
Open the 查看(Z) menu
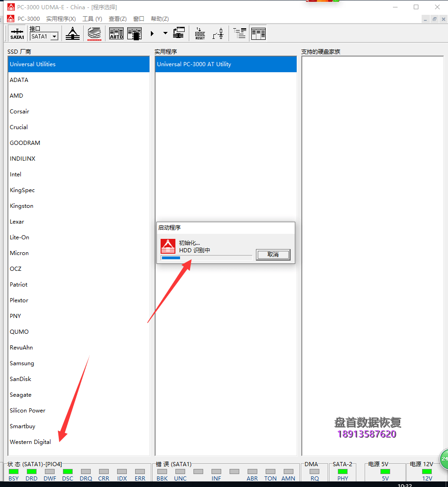point(118,19)
